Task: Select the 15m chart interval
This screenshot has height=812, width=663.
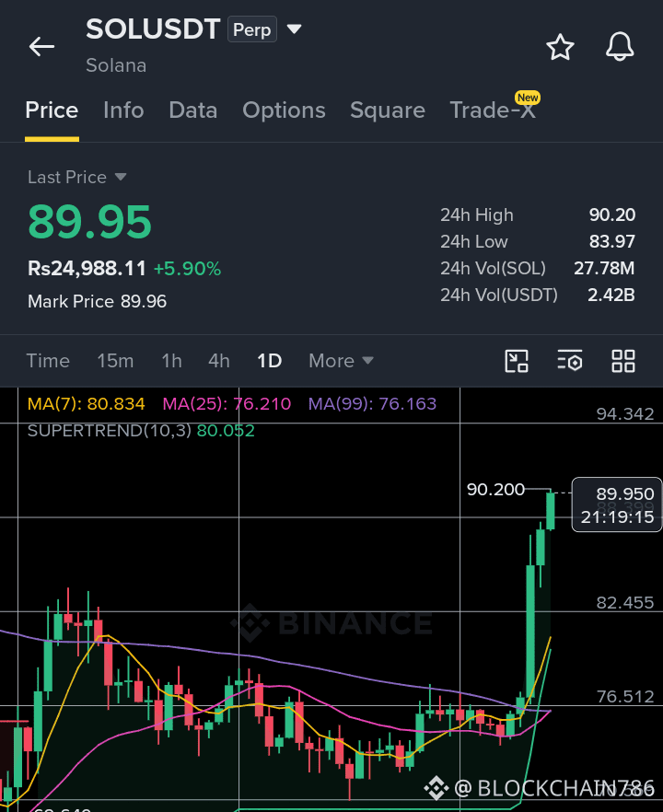Action: point(115,361)
